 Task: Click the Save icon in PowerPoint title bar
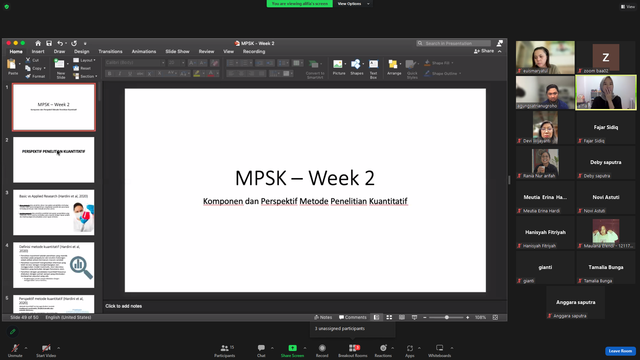tap(49, 43)
